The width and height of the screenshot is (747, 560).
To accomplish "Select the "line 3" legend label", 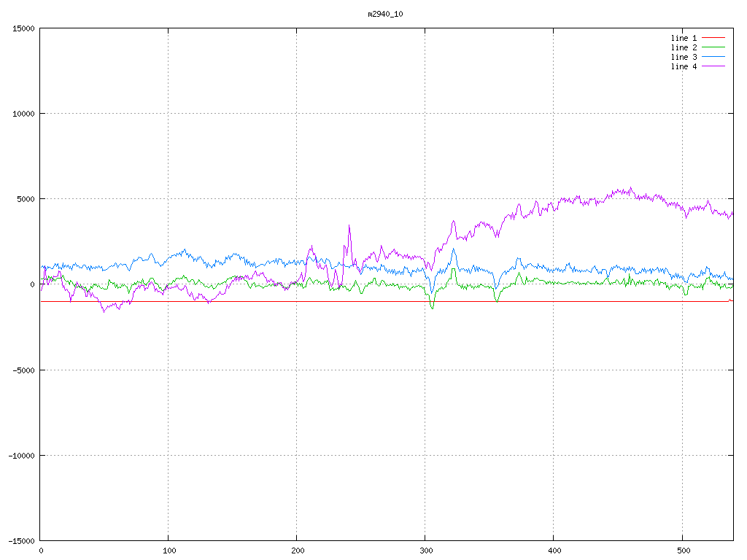I will [684, 57].
